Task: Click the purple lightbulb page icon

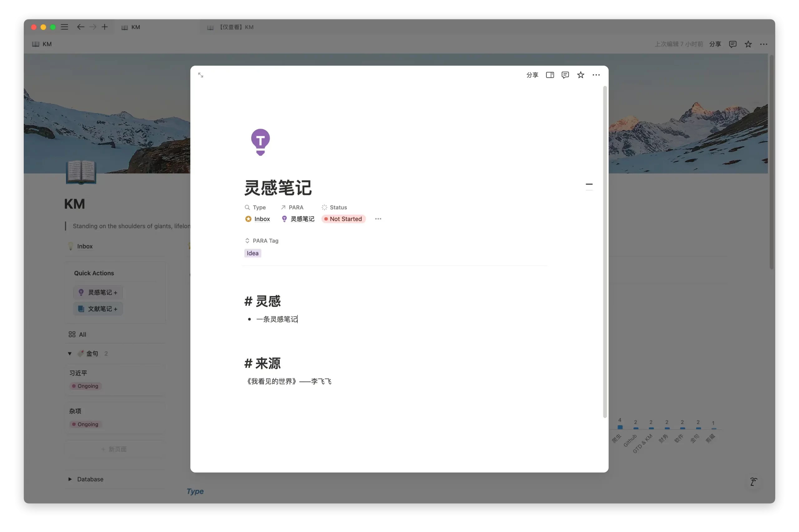Action: click(x=260, y=141)
